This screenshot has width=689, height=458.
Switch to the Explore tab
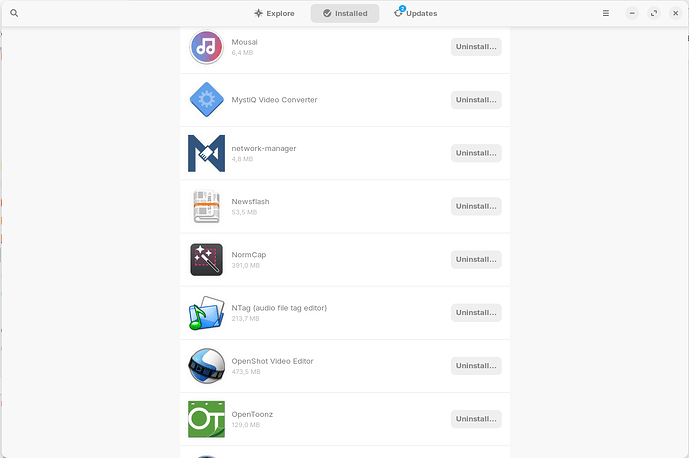pyautogui.click(x=275, y=13)
